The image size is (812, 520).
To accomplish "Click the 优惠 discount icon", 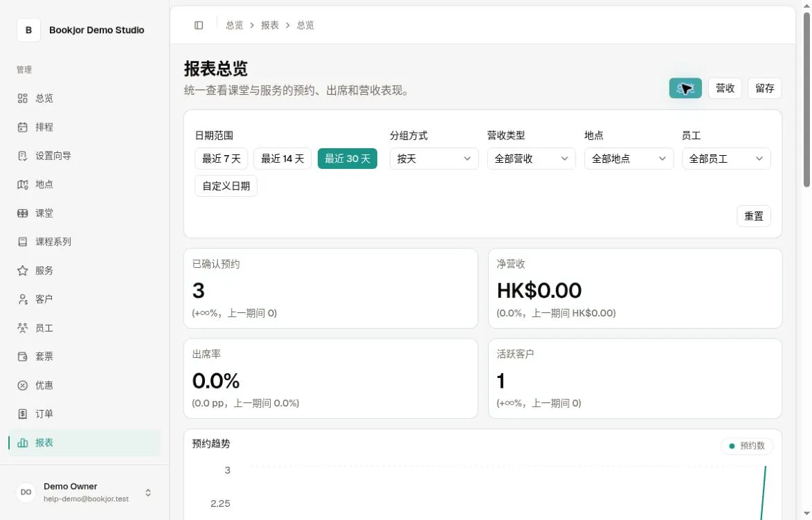I will [22, 386].
